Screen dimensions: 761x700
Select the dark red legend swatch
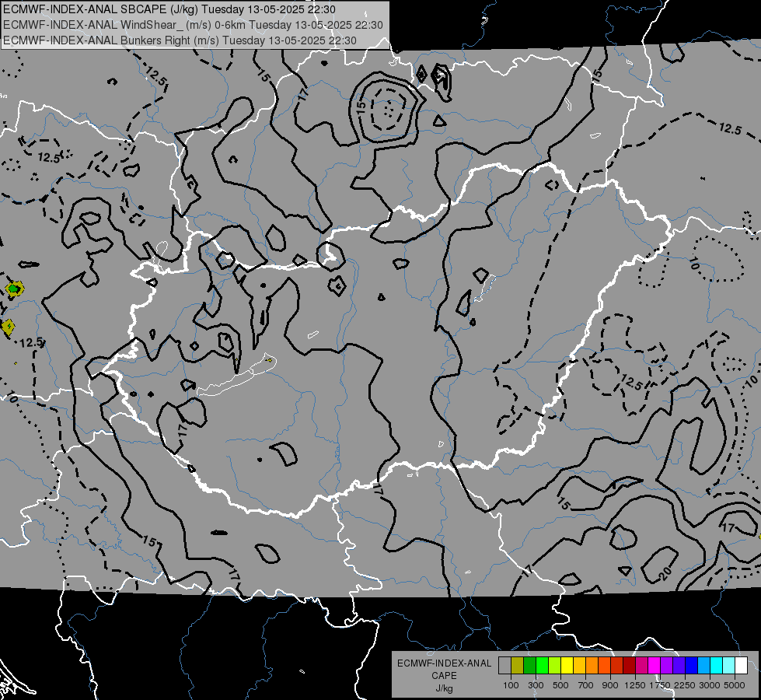point(630,665)
